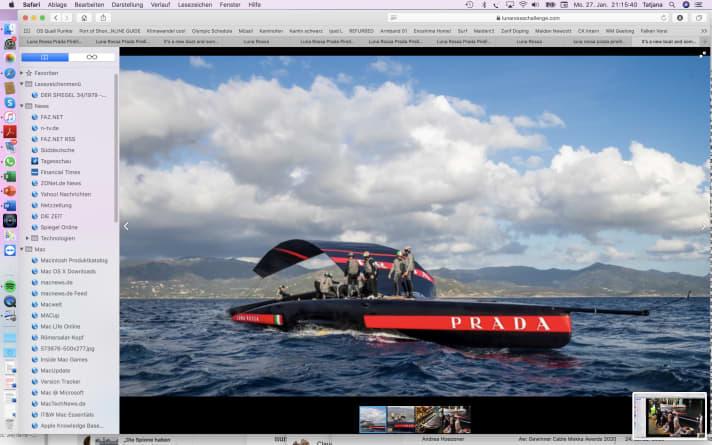Open the FAZ.NET RSS bookmark
This screenshot has height=445, width=712.
53,139
